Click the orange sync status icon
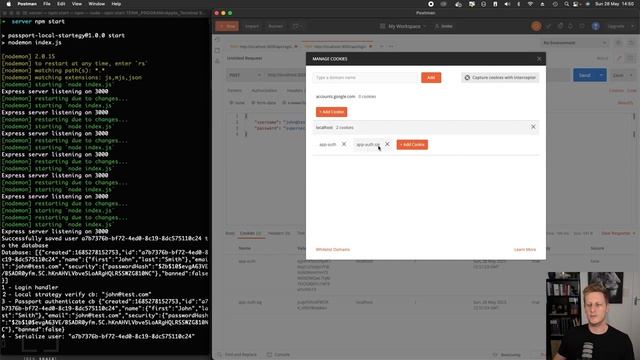The image size is (640, 360). click(x=536, y=26)
